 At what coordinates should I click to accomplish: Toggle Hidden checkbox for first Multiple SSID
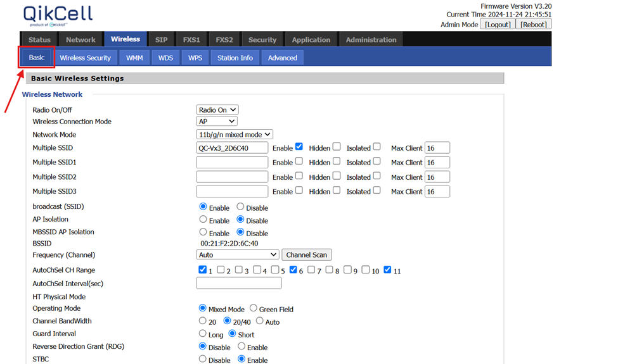coord(337,147)
